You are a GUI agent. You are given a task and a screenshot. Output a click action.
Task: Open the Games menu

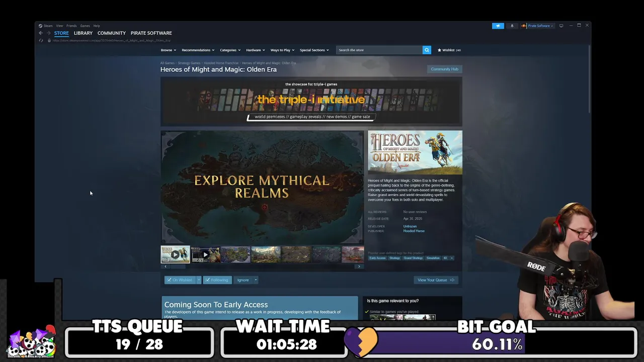[85, 26]
